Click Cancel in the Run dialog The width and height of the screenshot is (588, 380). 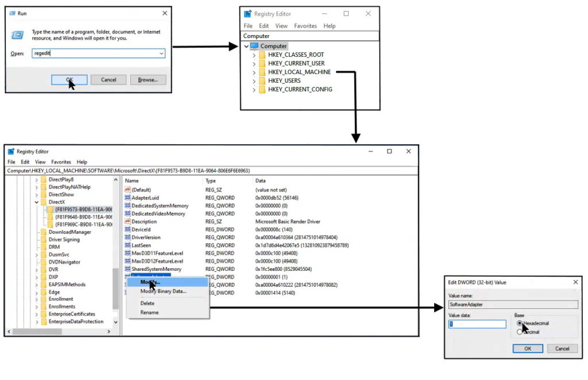click(x=109, y=79)
